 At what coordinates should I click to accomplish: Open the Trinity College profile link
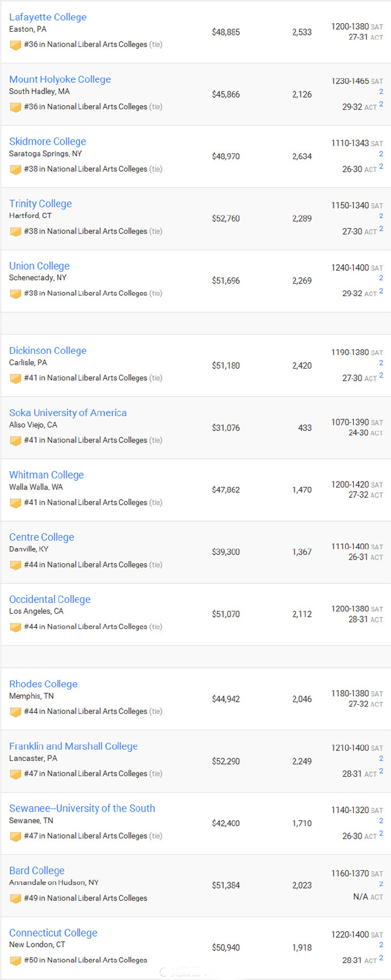click(x=40, y=204)
